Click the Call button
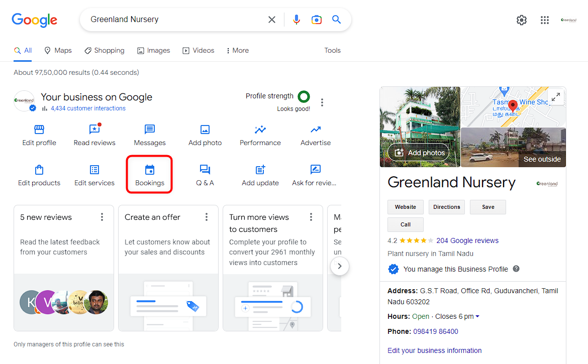 (x=406, y=225)
